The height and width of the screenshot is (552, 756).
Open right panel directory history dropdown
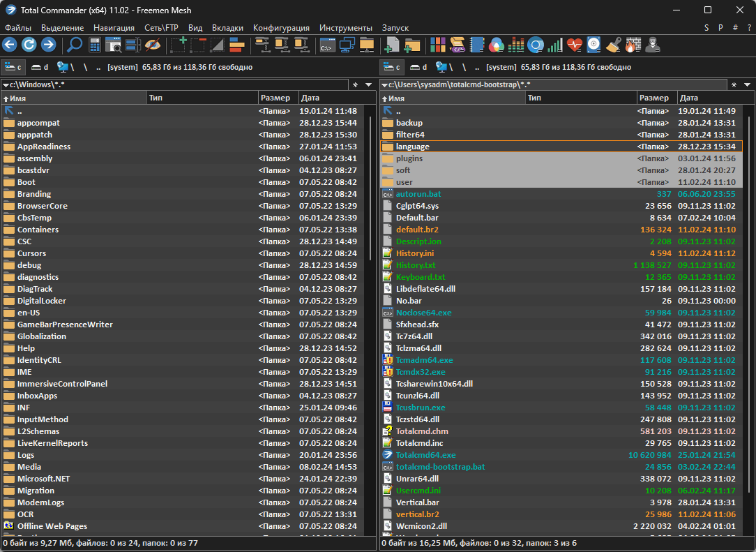[747, 84]
